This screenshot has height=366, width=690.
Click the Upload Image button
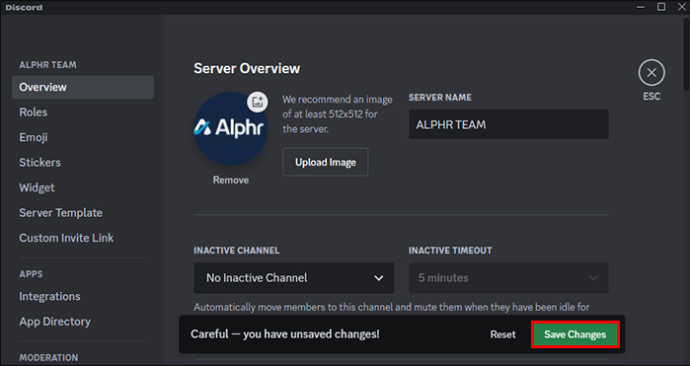pos(325,162)
